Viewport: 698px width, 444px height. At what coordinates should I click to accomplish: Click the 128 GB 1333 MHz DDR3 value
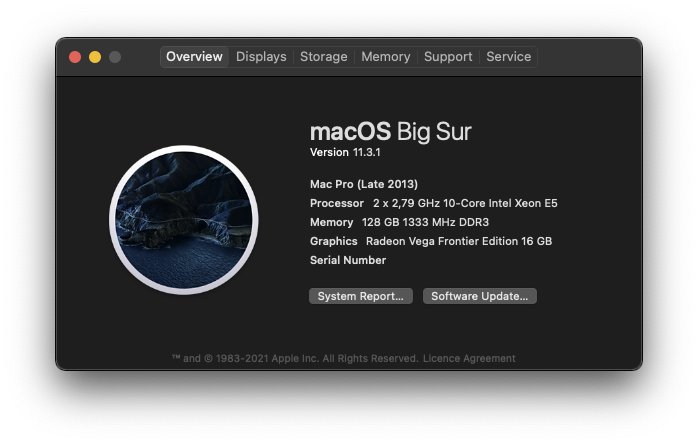pos(426,222)
